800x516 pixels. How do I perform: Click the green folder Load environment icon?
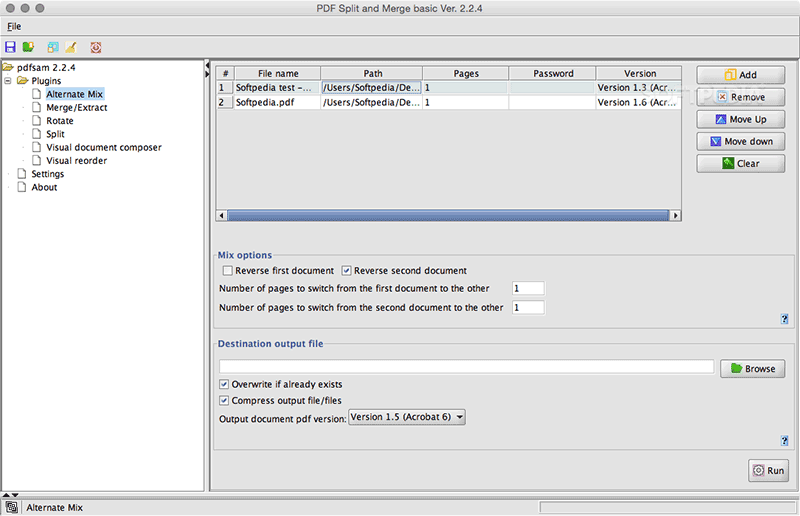[28, 47]
